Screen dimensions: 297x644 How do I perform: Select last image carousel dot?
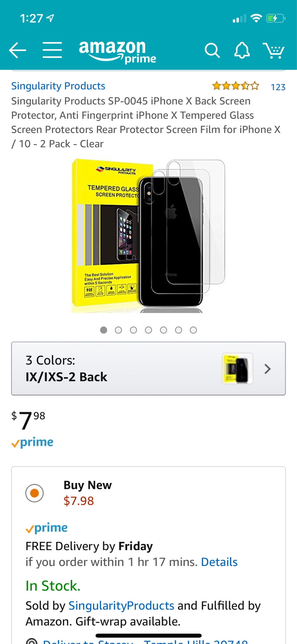coord(193,330)
